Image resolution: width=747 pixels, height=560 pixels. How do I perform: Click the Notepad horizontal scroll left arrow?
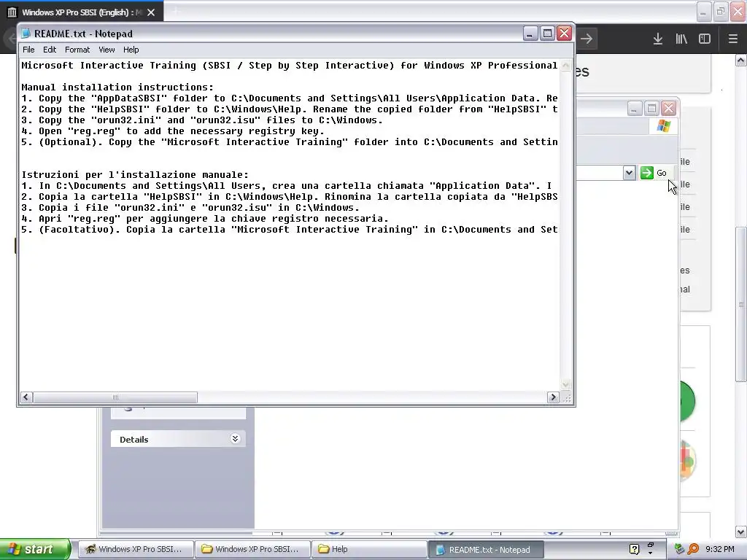pyautogui.click(x=27, y=397)
